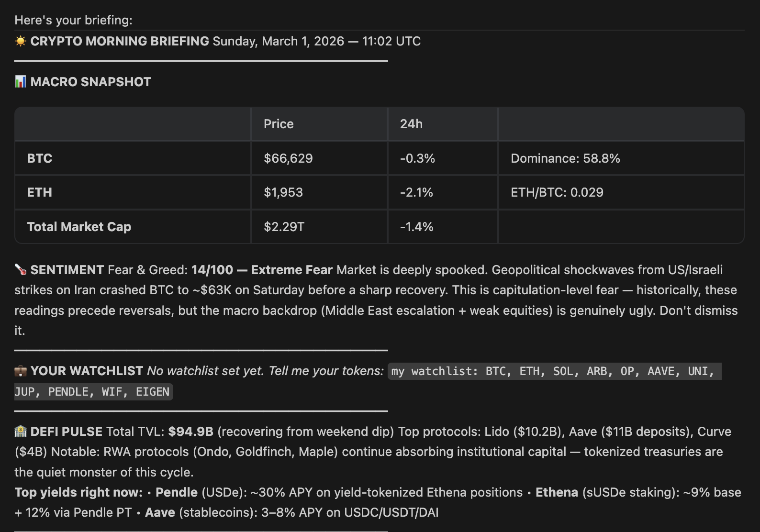This screenshot has height=532, width=760.
Task: Click the bold Pendle yield entry
Action: pos(177,492)
